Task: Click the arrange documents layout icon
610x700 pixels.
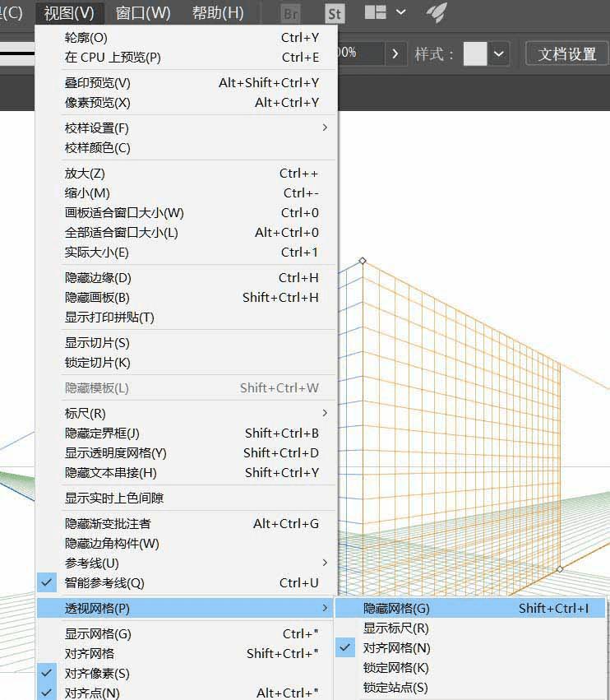Action: coord(375,12)
